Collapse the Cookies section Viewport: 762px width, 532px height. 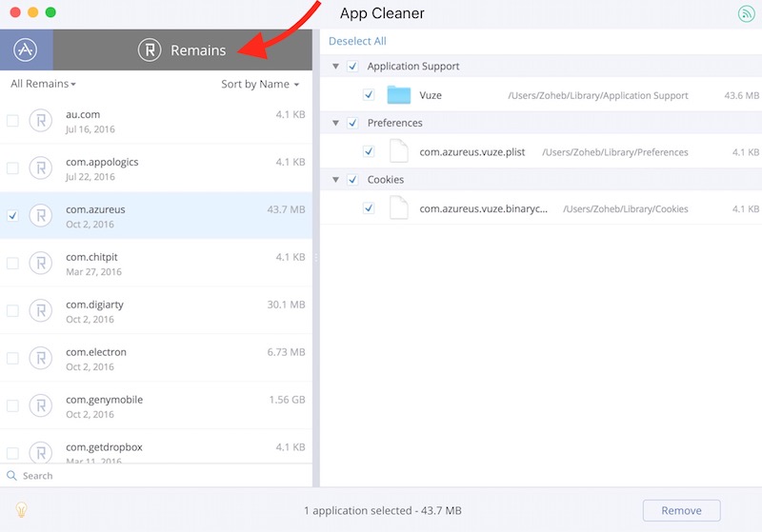click(x=335, y=180)
